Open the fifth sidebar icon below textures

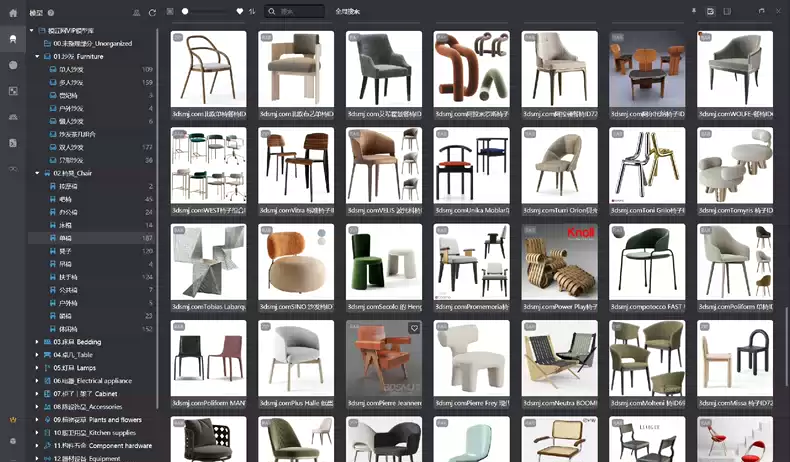click(13, 117)
